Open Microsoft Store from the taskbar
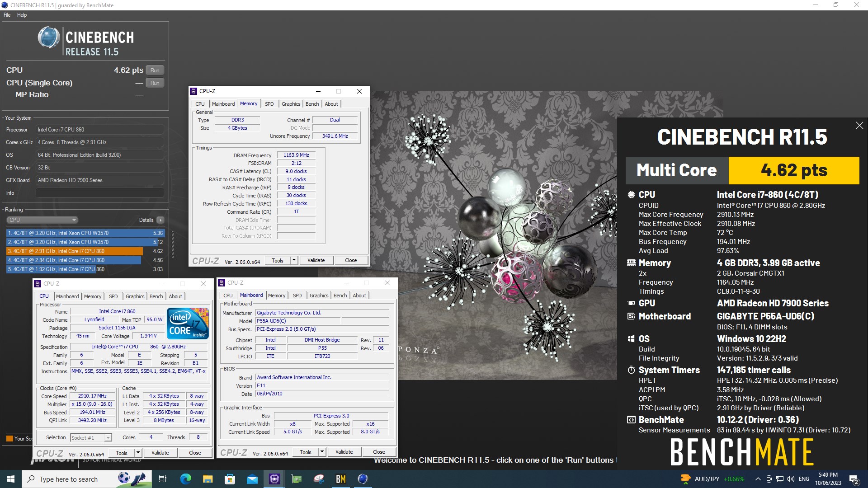Viewport: 868px width, 488px height. (230, 479)
